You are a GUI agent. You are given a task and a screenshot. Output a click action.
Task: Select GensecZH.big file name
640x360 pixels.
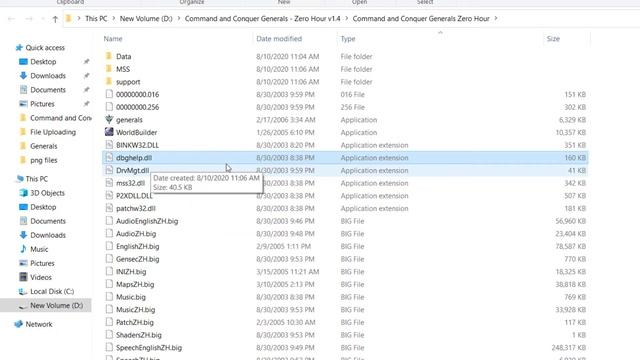click(x=138, y=259)
